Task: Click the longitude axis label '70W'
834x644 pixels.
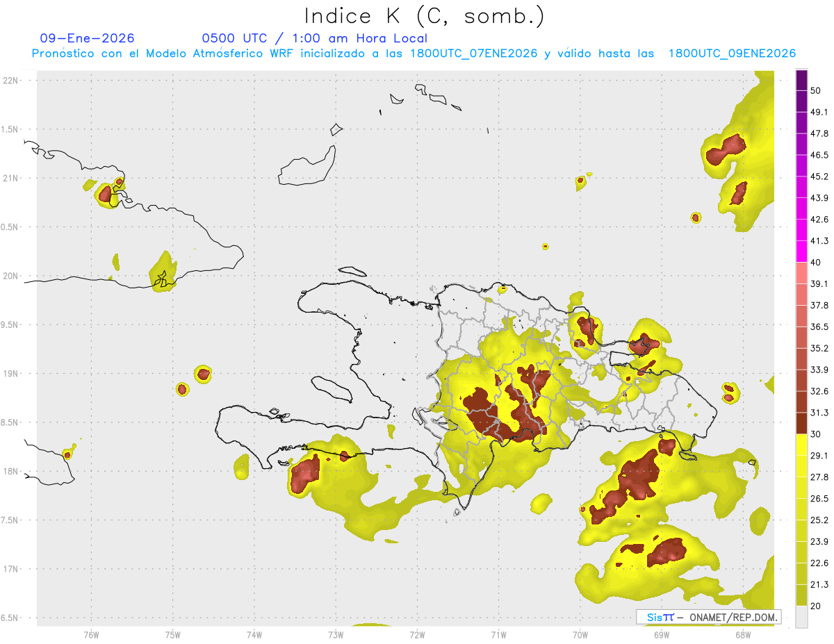Action: (x=580, y=635)
